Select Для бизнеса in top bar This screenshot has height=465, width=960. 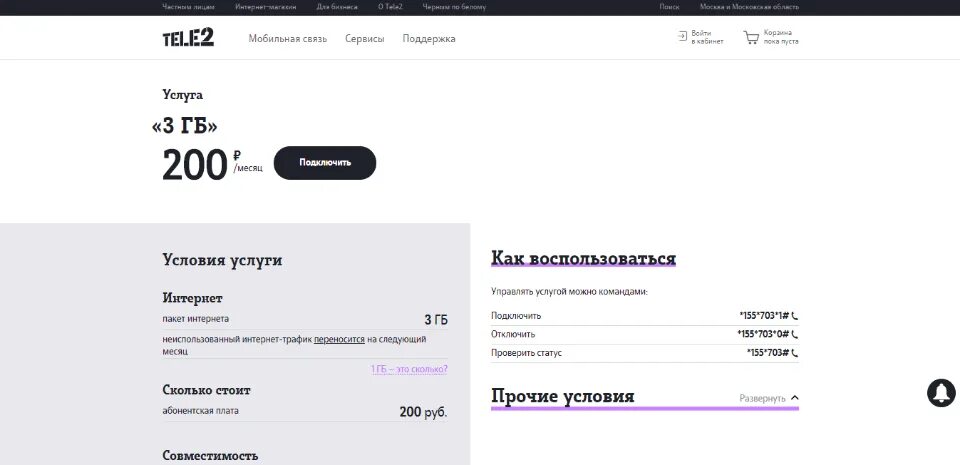[337, 7]
